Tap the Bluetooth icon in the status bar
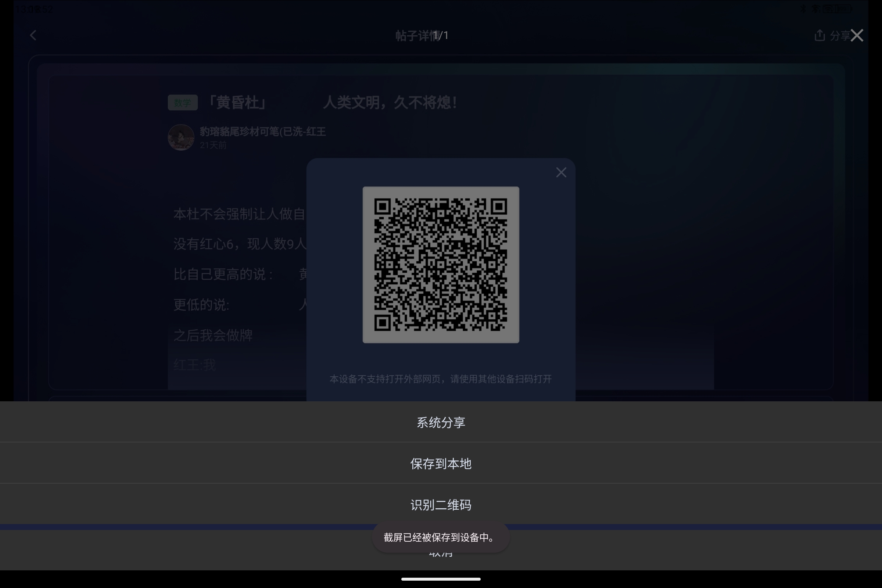 coord(804,9)
